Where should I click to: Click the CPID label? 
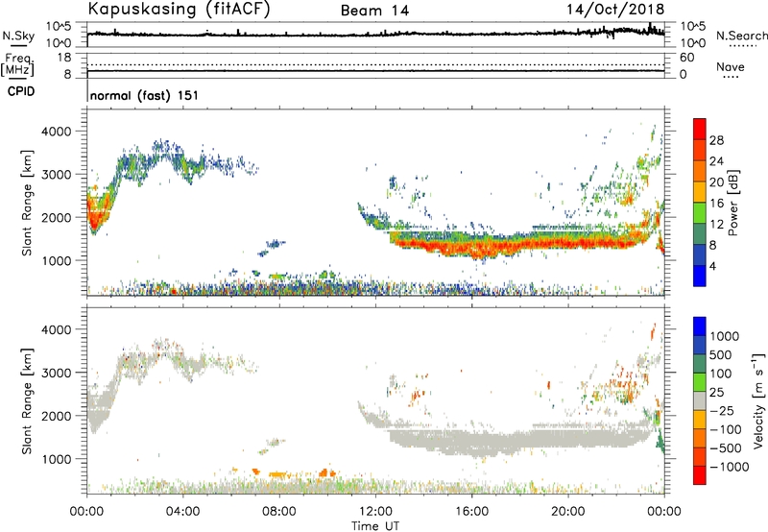(x=21, y=91)
